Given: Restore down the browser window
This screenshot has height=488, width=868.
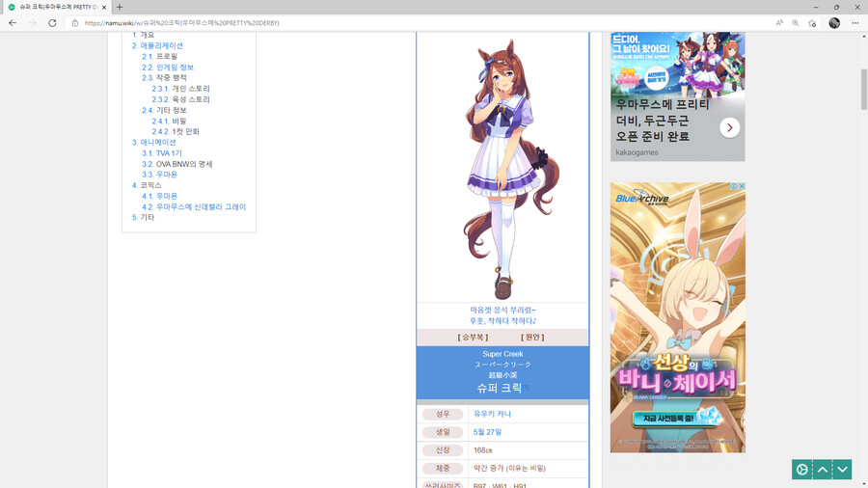Looking at the screenshot, I should (836, 7).
